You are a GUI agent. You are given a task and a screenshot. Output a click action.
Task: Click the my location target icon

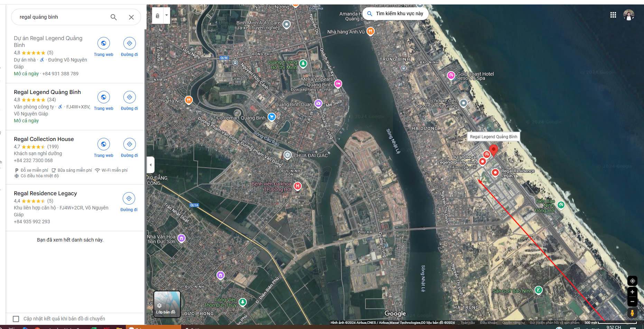coord(632,281)
